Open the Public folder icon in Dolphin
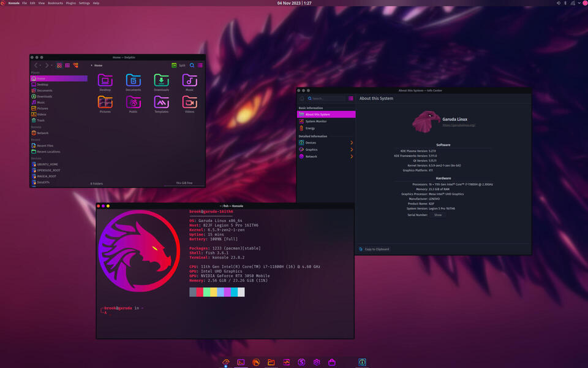Viewport: 588px width, 368px height. point(133,104)
